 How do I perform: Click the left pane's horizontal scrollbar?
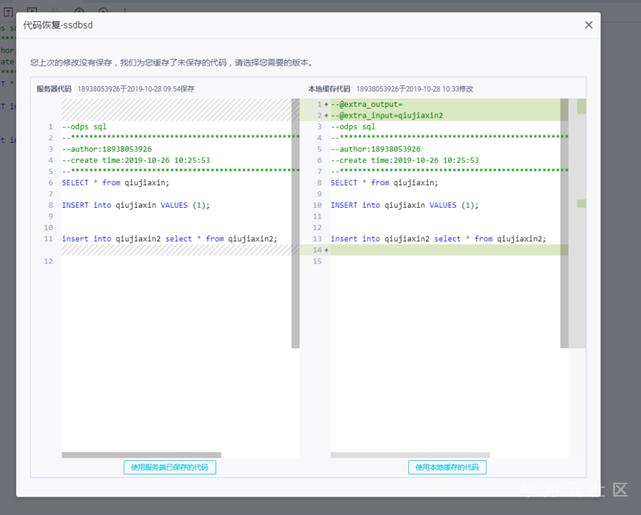click(x=141, y=455)
